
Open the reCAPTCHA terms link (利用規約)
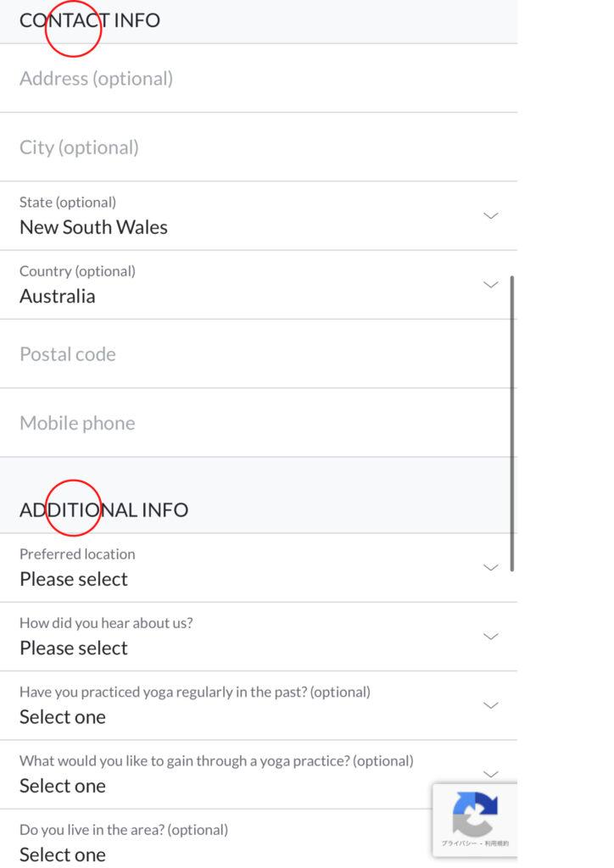[497, 843]
